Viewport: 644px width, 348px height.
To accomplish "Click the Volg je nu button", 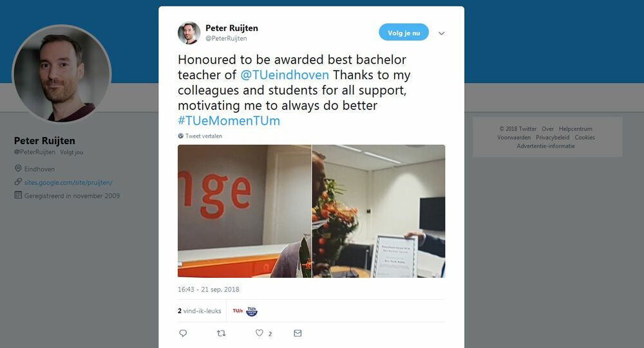I will point(404,32).
